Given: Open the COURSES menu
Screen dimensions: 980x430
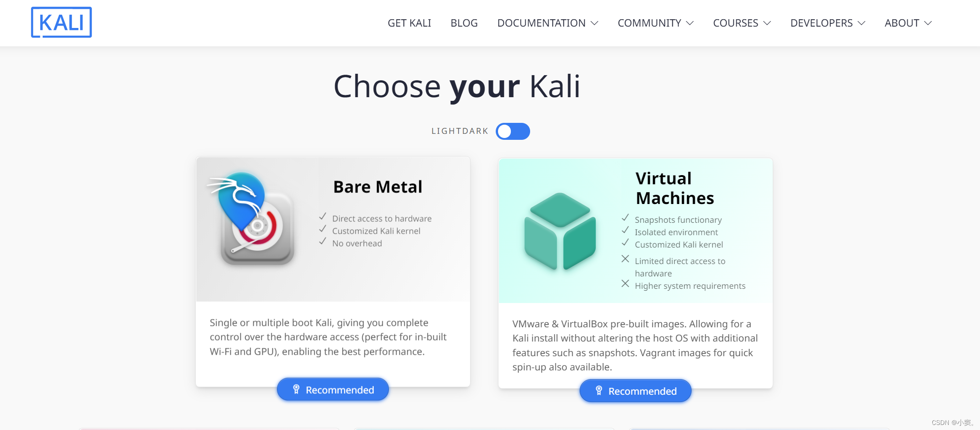Looking at the screenshot, I should click(x=742, y=23).
